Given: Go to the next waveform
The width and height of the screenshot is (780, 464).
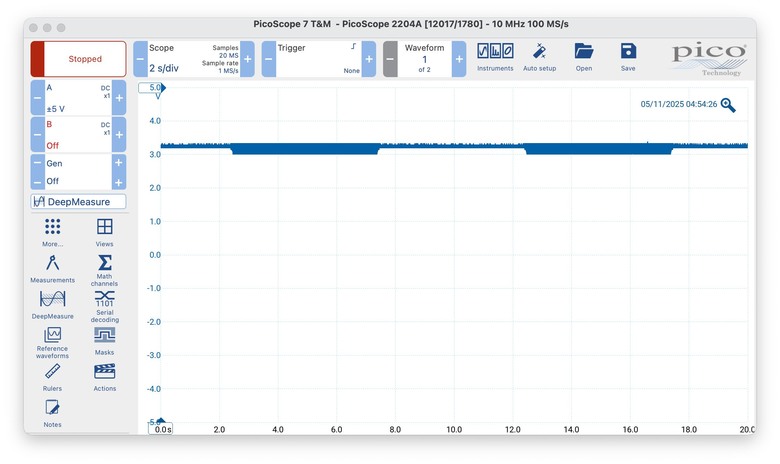Looking at the screenshot, I should [459, 59].
